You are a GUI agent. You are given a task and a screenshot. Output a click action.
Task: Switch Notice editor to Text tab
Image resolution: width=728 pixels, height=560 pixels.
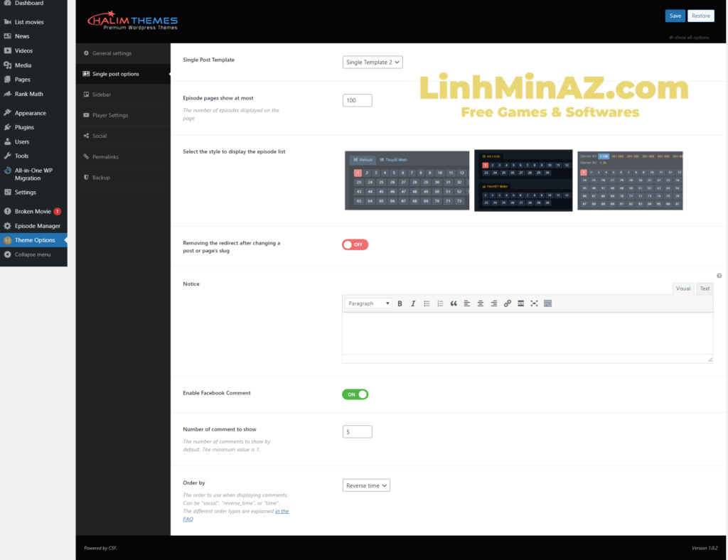(x=705, y=289)
